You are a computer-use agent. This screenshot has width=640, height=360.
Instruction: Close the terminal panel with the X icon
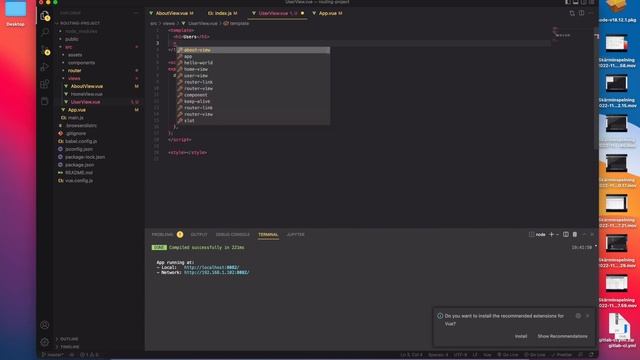[x=592, y=234]
